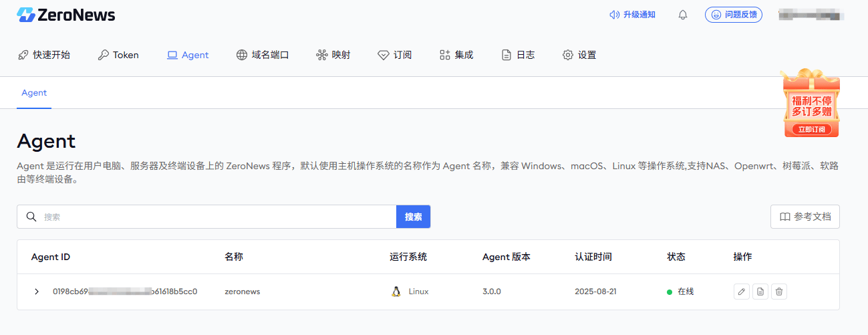Viewport: 868px width, 335px height.
Task: Select the Agent sub-tab
Action: click(x=34, y=93)
